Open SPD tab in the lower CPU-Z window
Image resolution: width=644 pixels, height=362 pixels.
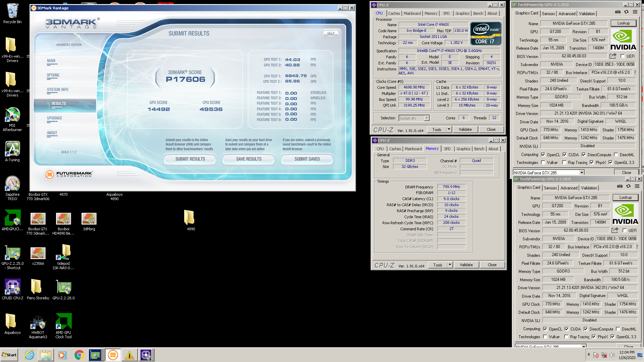point(447,149)
